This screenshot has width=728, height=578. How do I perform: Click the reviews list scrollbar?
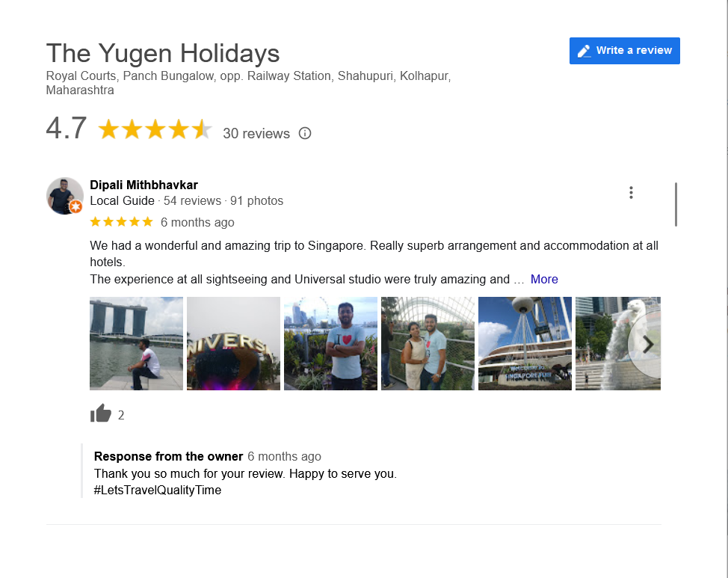[676, 204]
